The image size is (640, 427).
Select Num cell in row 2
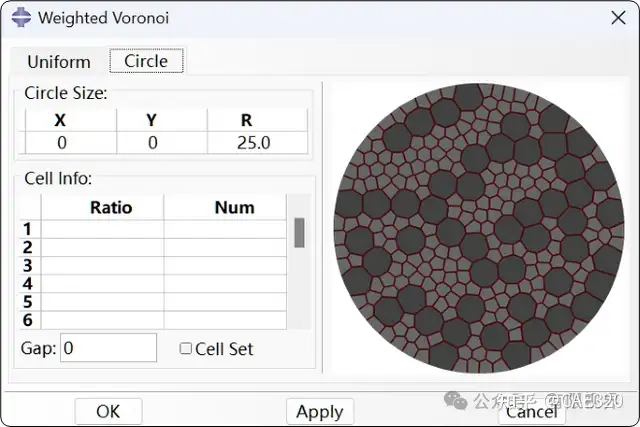pyautogui.click(x=225, y=247)
